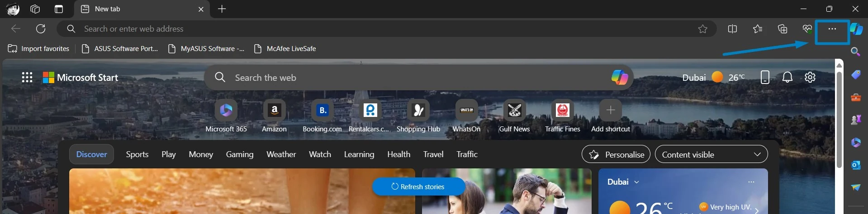Open the Favorites list icon
Viewport: 868px width, 214px height.
(x=758, y=29)
